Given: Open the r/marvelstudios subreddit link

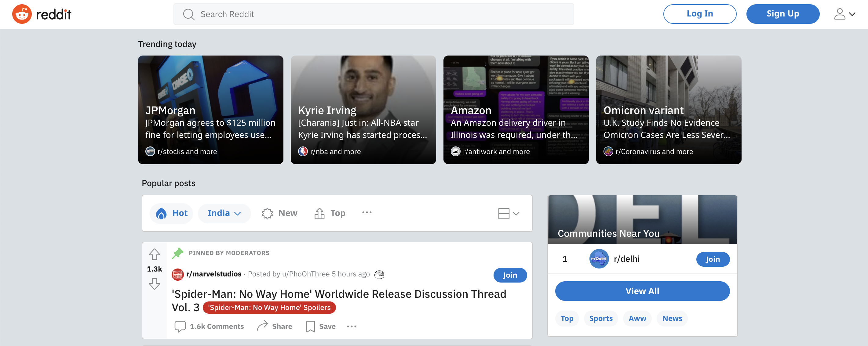Looking at the screenshot, I should [x=213, y=274].
